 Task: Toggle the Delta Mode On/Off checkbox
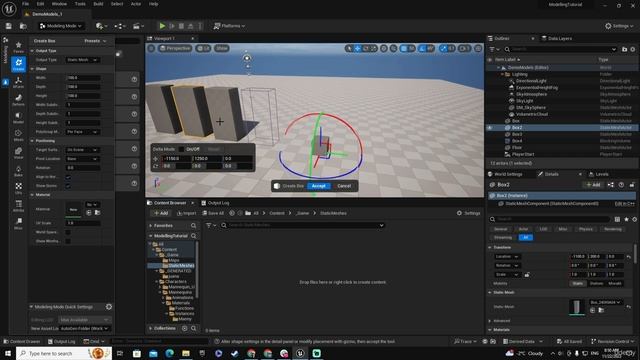(181, 149)
